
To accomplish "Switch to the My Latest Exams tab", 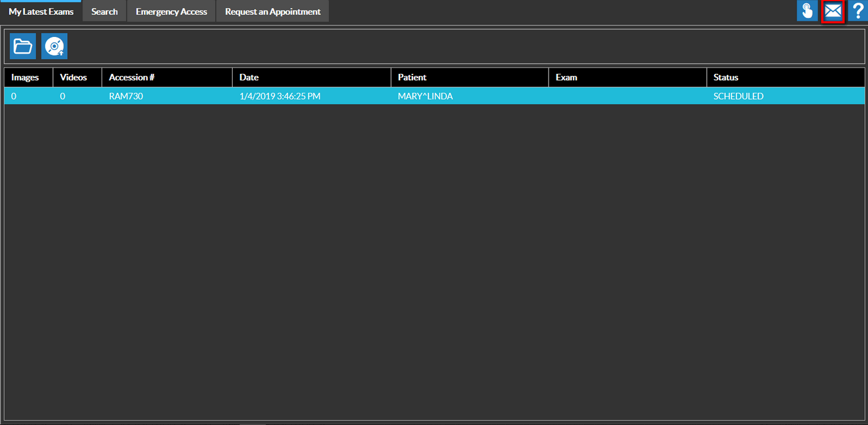I will pos(41,12).
